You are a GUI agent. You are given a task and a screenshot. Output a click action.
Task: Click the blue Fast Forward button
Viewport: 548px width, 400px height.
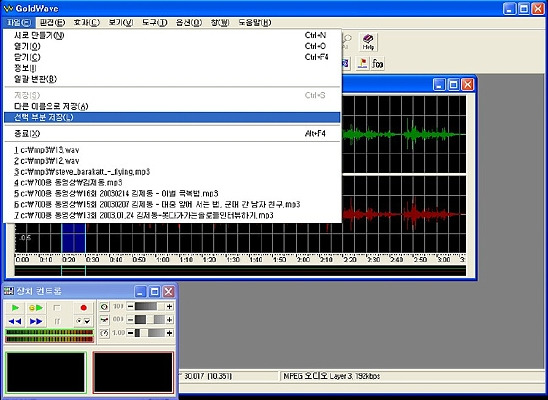(x=36, y=321)
